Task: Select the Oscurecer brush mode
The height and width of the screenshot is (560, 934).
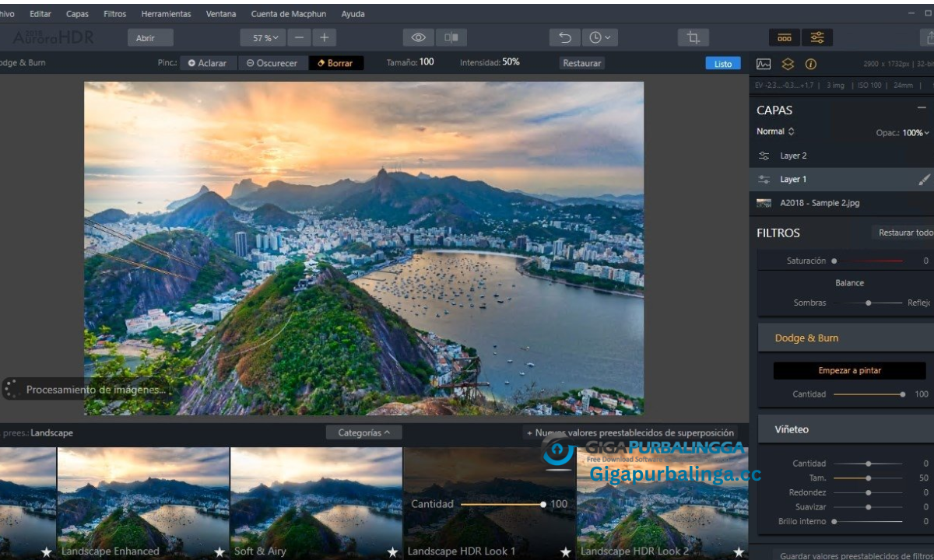Action: click(x=272, y=63)
